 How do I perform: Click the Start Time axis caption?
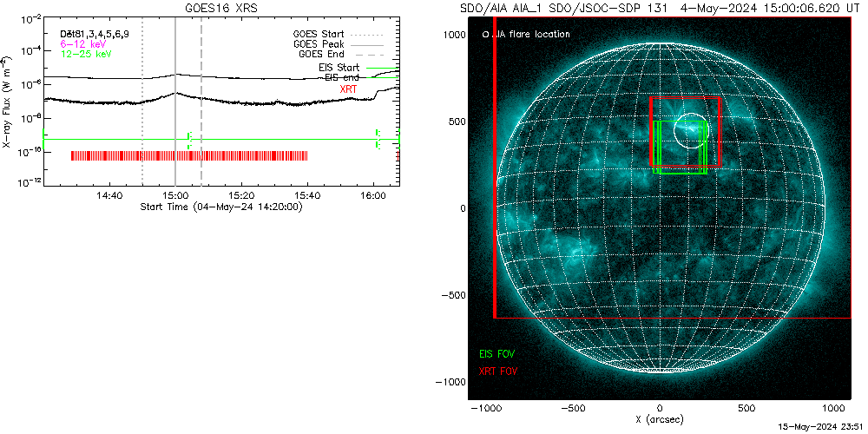tap(221, 207)
